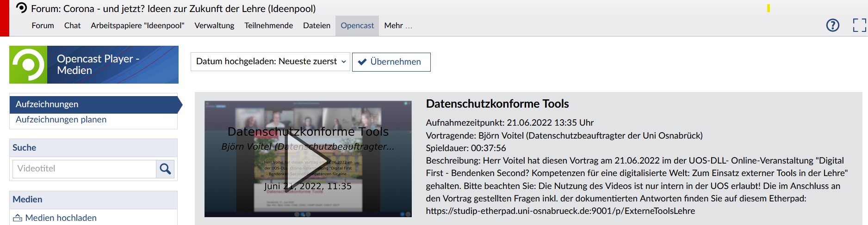Click the Opencast logo in the sidebar

click(28, 65)
